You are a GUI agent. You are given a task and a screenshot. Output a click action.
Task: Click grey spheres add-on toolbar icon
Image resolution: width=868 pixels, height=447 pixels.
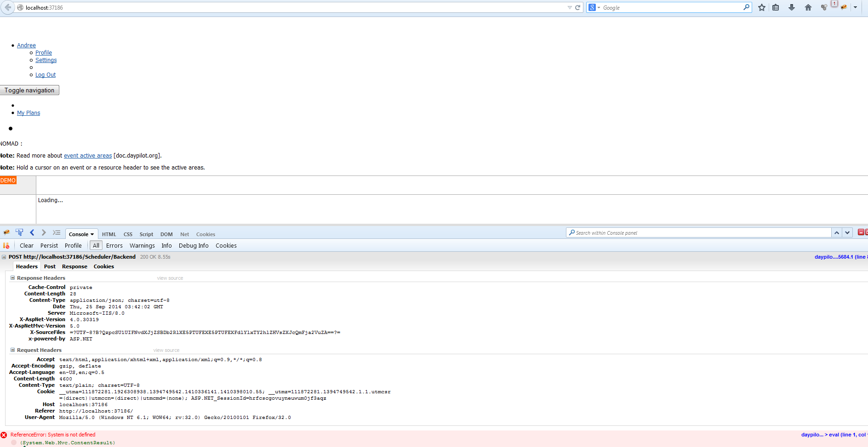pos(824,7)
